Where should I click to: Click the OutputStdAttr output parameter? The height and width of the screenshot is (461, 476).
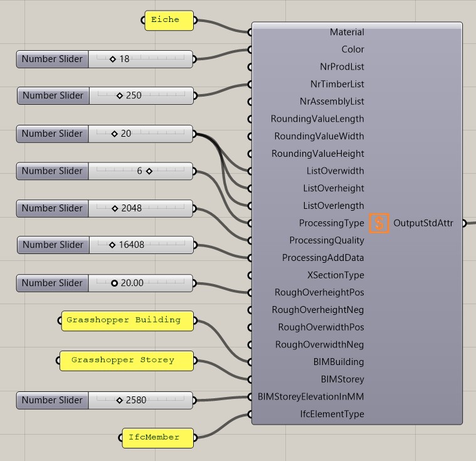(423, 223)
